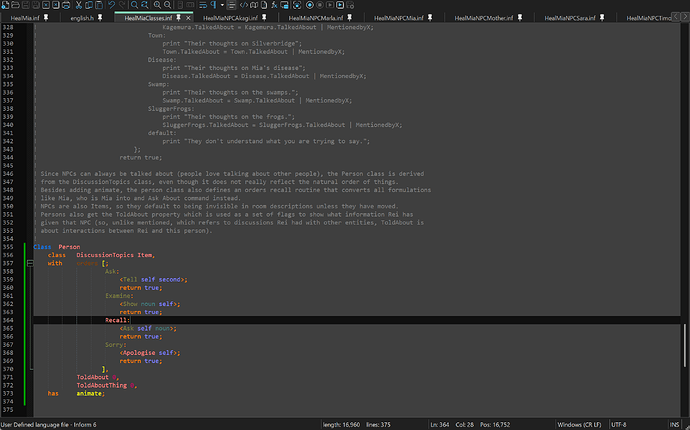
Task: Click the Windows (CR LF) status bar field
Action: click(x=579, y=425)
